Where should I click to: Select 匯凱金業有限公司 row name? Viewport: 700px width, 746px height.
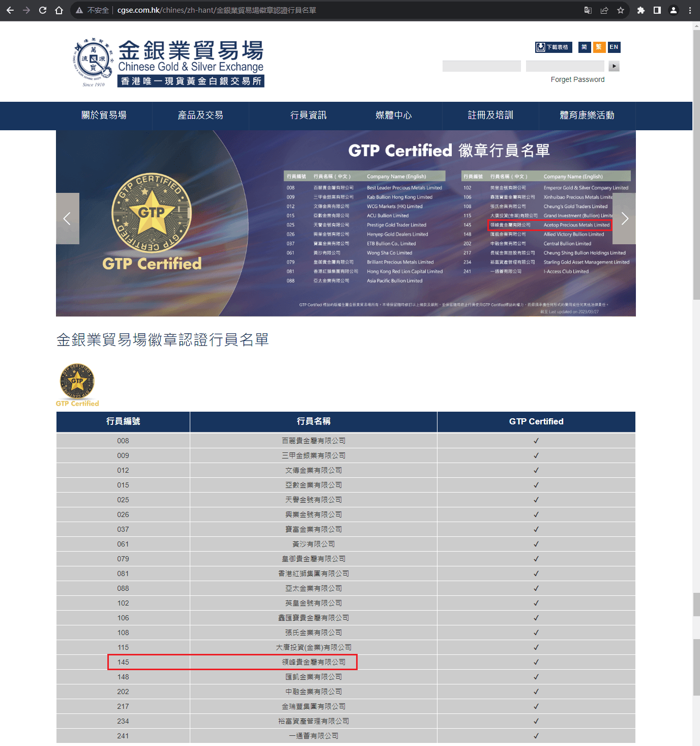tap(313, 677)
